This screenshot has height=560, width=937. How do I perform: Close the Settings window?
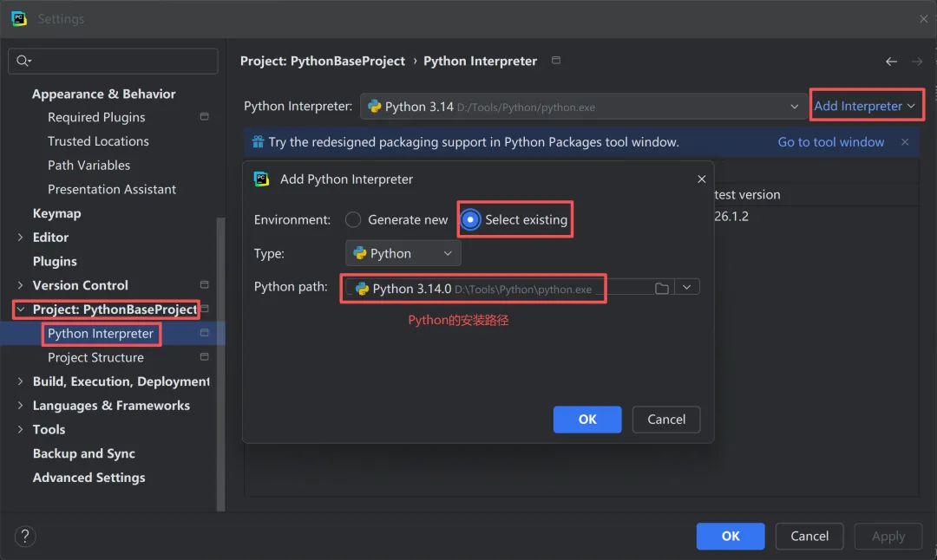coord(923,18)
